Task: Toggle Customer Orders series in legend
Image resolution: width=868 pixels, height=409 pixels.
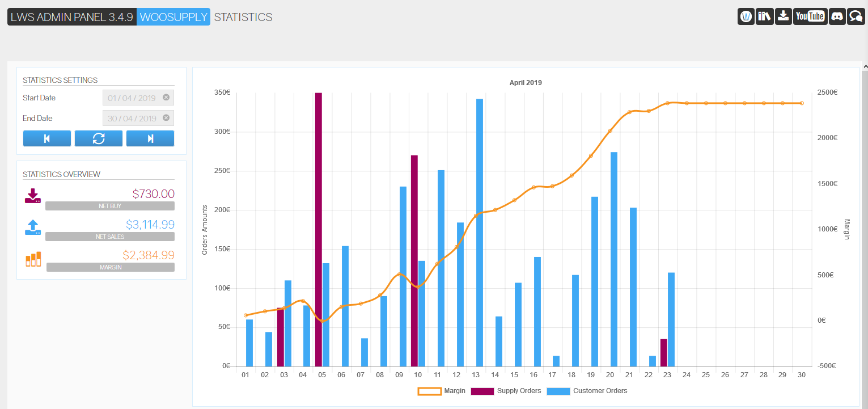Action: [x=587, y=391]
